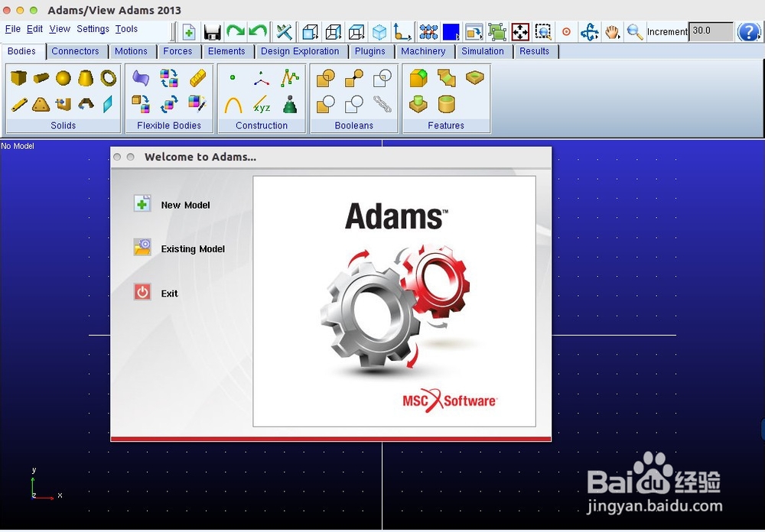Click the Fillet edge feature icon

[x=418, y=78]
